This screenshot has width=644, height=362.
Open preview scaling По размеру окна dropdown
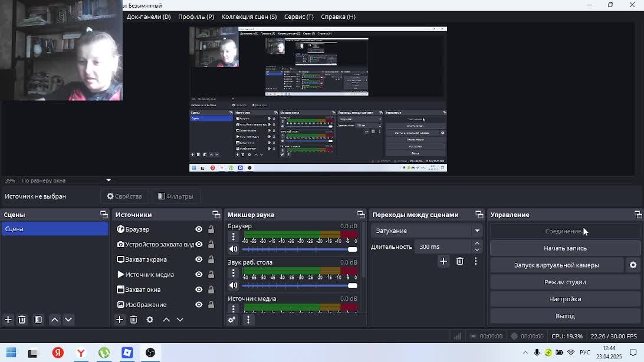coord(67,180)
